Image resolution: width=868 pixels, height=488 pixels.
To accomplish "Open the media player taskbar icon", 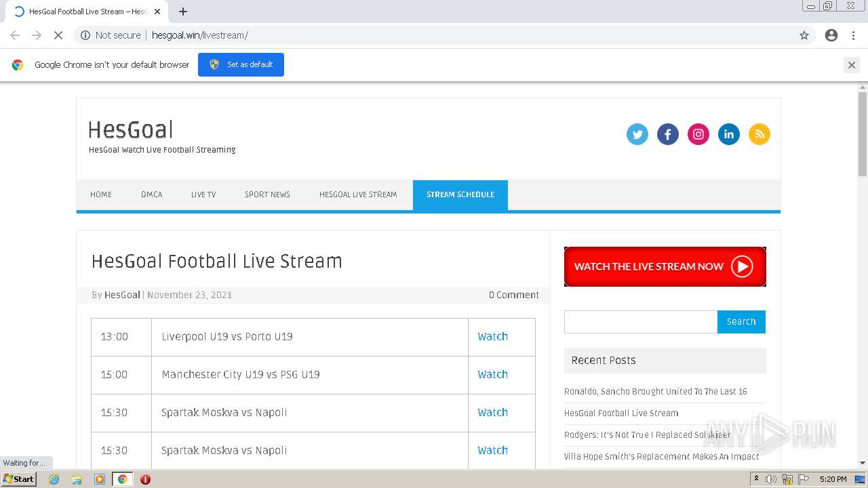I will (x=100, y=479).
